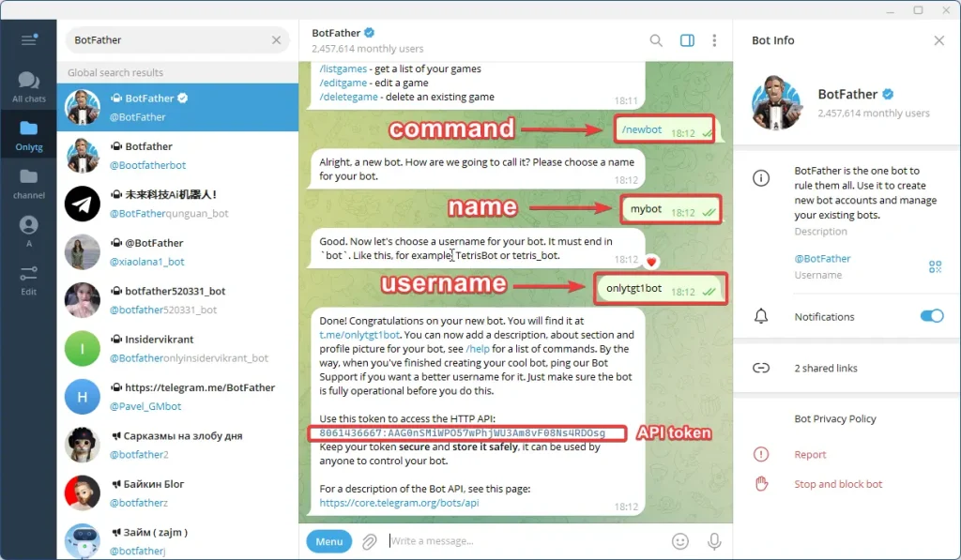Viewport: 961px width, 560px height.
Task: Open the bot Menu button
Action: [x=328, y=541]
